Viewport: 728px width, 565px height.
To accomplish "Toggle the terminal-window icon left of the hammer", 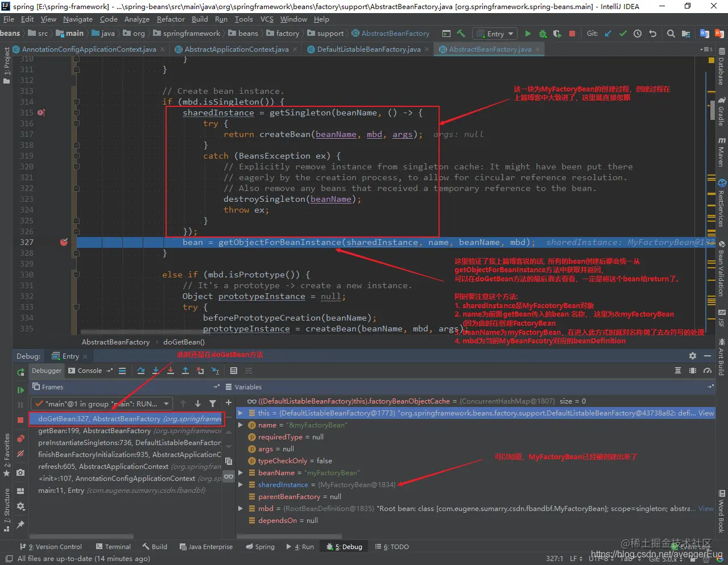I will 446,34.
